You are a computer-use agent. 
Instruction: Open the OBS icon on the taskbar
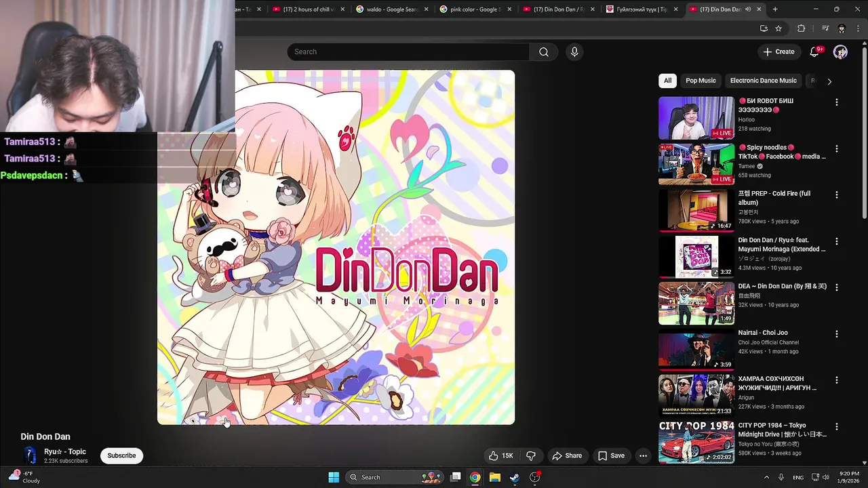pos(535,477)
